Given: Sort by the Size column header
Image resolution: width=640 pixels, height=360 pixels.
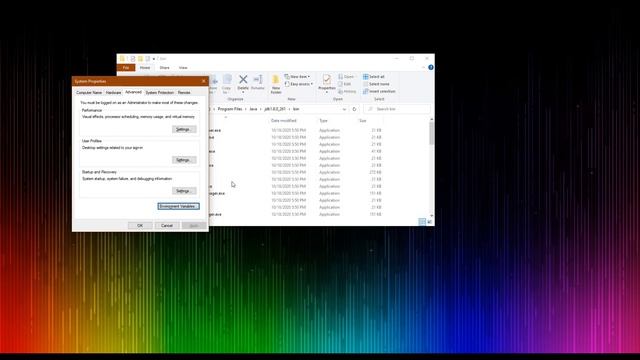Looking at the screenshot, I should point(370,121).
